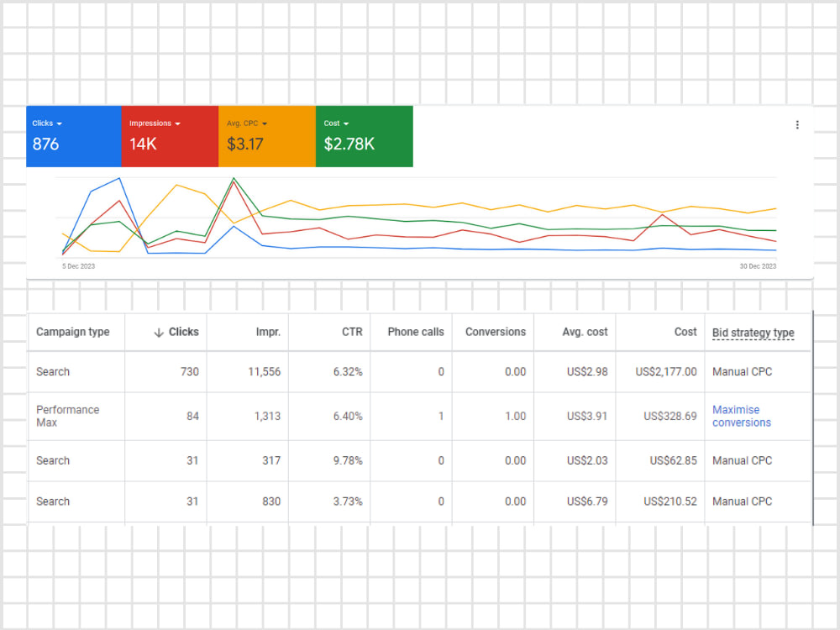Sort table by Campaign type column
The height and width of the screenshot is (630, 840).
coord(73,332)
